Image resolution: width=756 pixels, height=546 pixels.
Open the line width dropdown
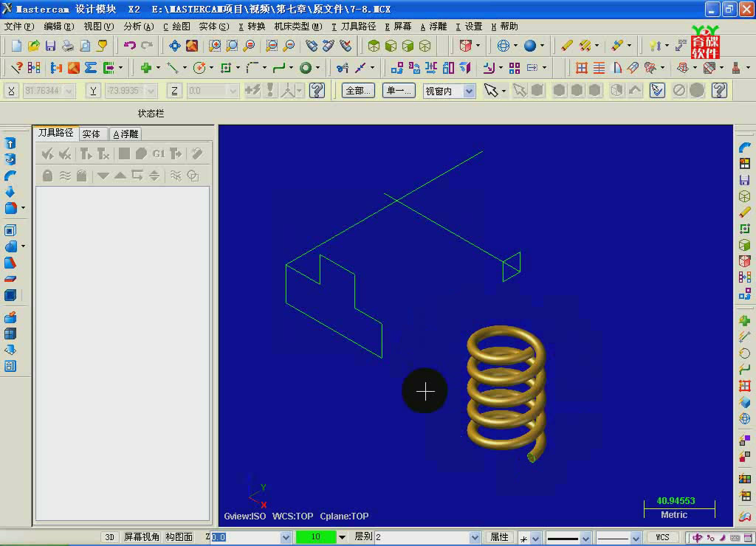(x=636, y=538)
